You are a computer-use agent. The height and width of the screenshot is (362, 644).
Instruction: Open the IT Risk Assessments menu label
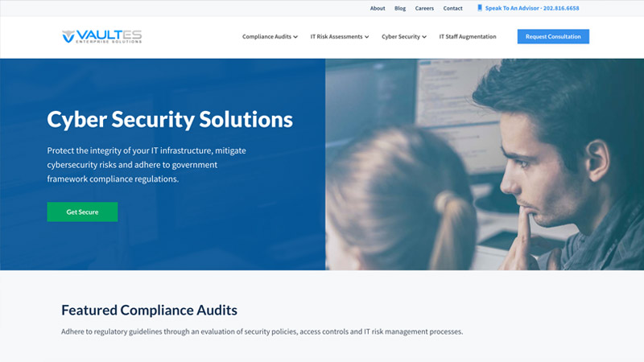click(336, 37)
